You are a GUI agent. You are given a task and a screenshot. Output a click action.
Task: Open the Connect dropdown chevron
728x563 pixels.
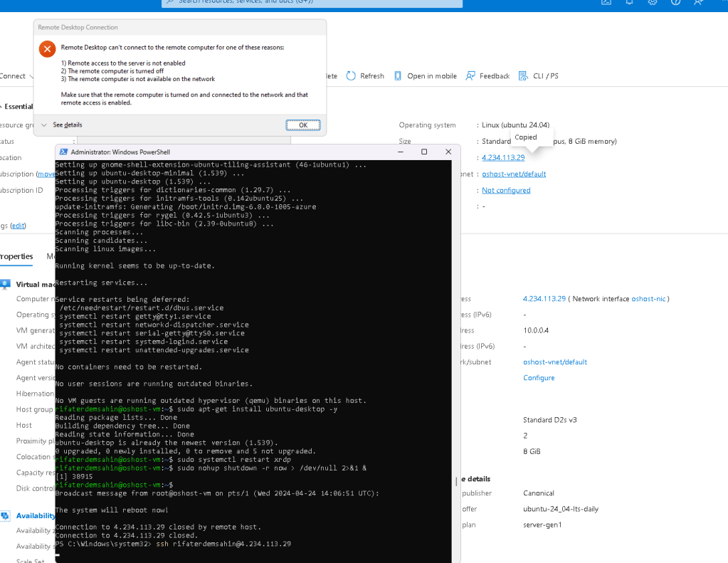pyautogui.click(x=31, y=76)
